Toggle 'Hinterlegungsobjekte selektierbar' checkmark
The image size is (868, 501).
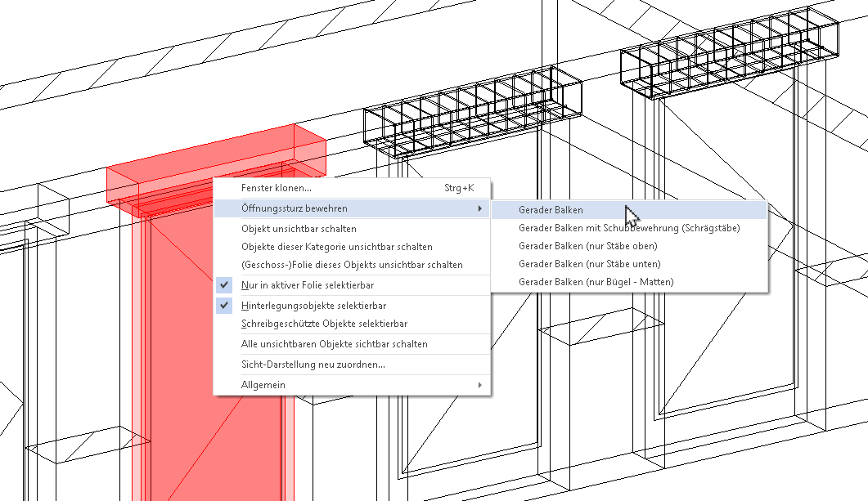click(224, 305)
